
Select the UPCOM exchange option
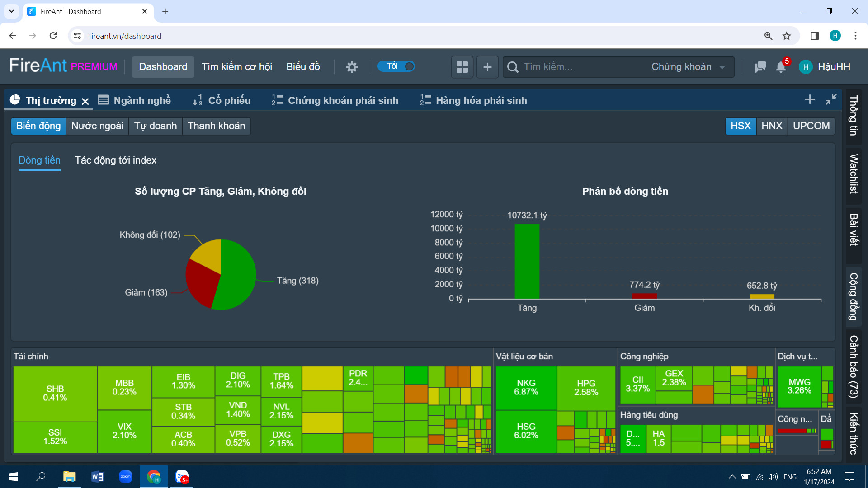click(x=811, y=126)
